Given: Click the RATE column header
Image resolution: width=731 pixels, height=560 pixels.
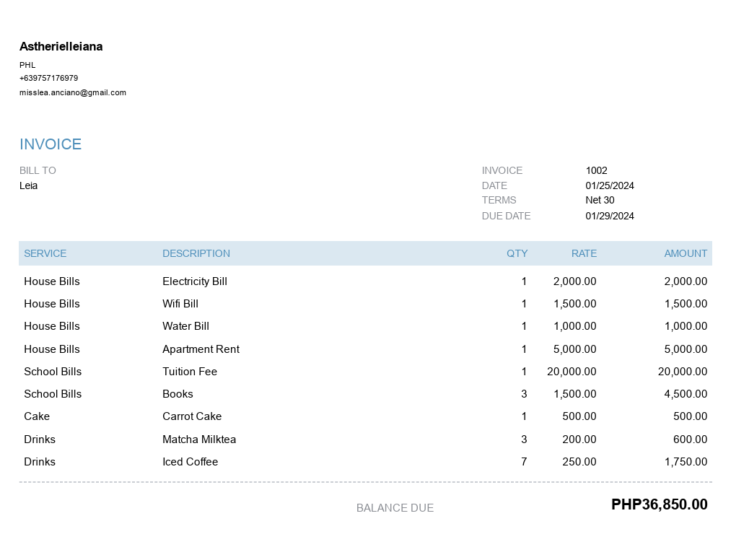Looking at the screenshot, I should pyautogui.click(x=584, y=253).
